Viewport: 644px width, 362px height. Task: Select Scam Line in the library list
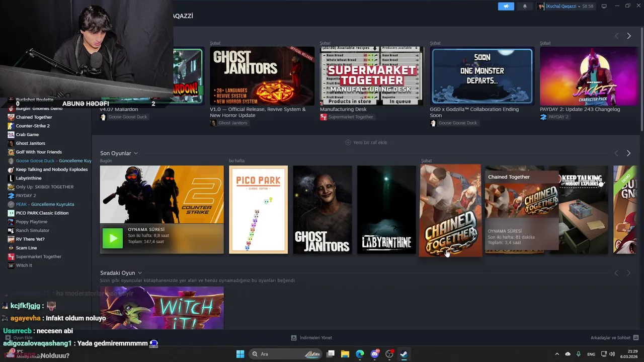pyautogui.click(x=26, y=248)
